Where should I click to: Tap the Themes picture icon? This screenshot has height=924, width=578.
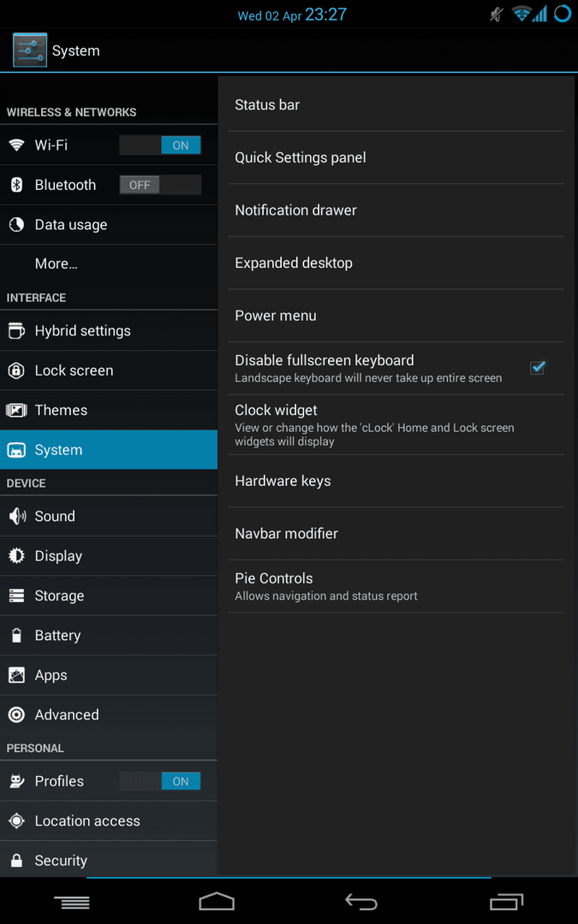click(x=16, y=410)
